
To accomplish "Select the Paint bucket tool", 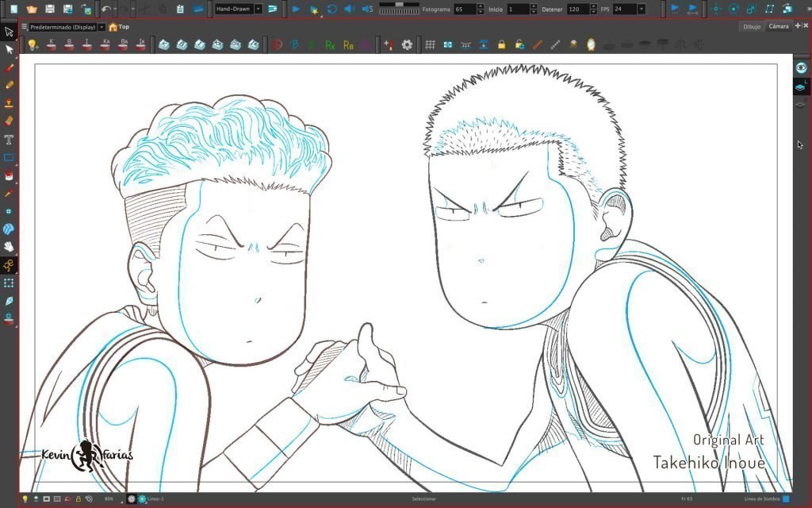I will point(9,175).
